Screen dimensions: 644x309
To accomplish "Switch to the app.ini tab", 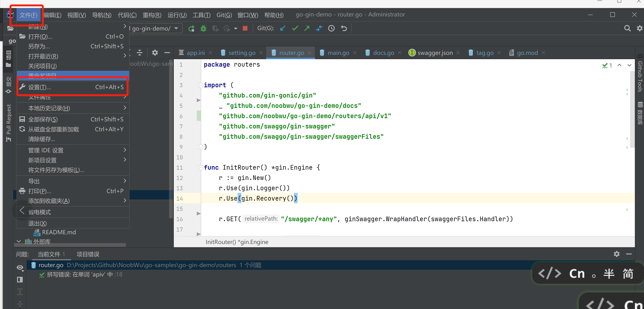I will [x=196, y=53].
